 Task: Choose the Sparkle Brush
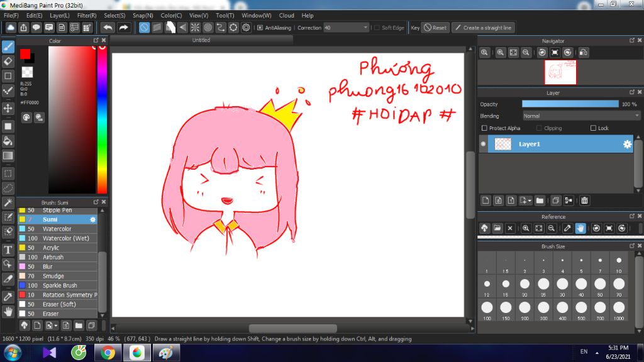pyautogui.click(x=58, y=285)
